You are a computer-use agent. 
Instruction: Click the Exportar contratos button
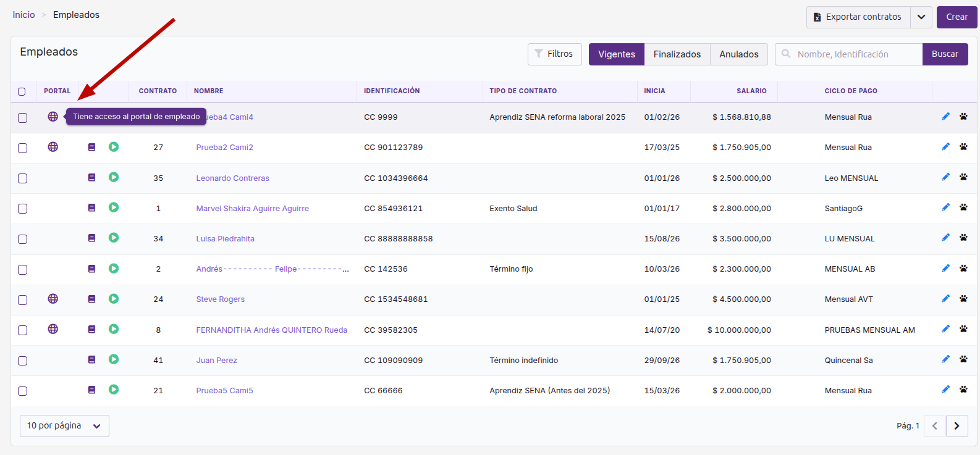click(x=858, y=17)
